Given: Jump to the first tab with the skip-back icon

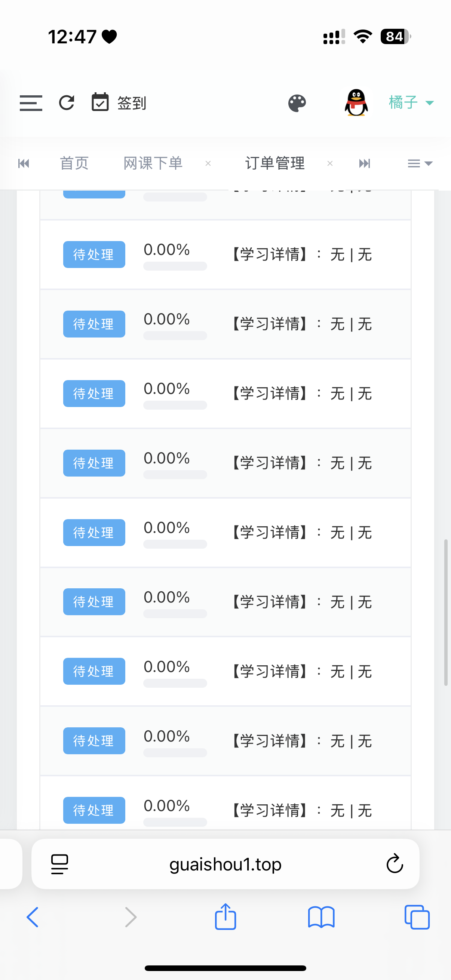Looking at the screenshot, I should [24, 164].
